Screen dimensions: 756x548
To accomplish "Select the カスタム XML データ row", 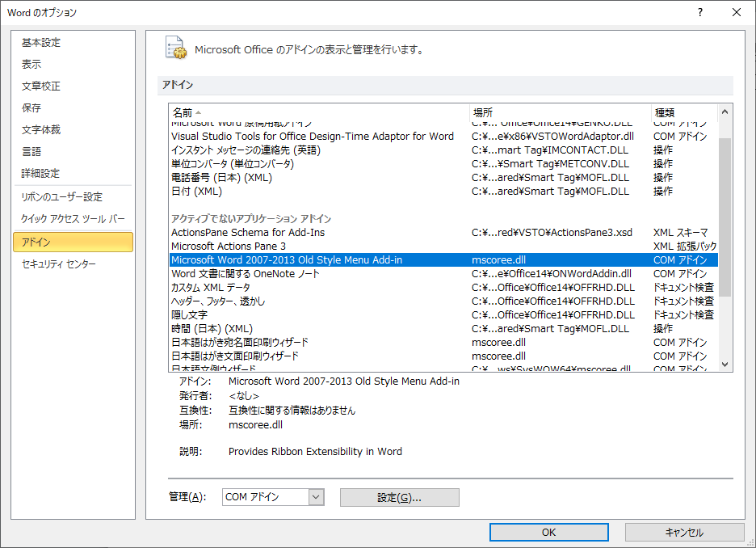I will point(443,288).
